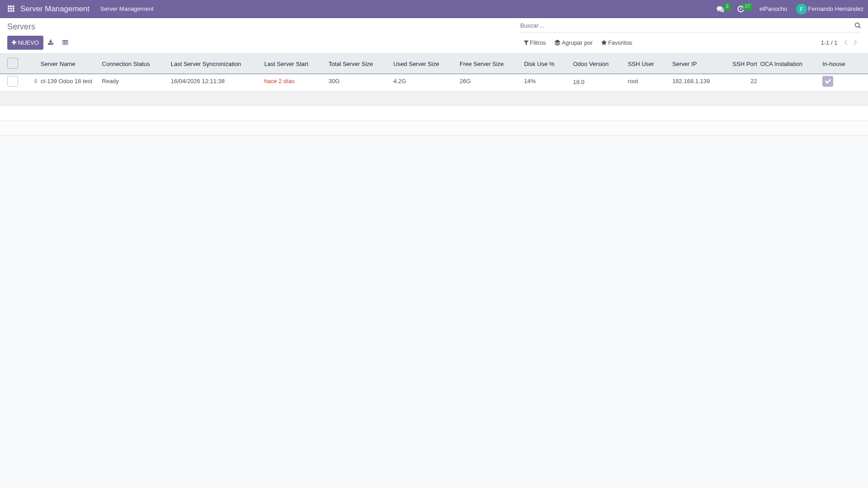Expand the Agrupar por dropdown
This screenshot has width=868, height=488.
(573, 43)
